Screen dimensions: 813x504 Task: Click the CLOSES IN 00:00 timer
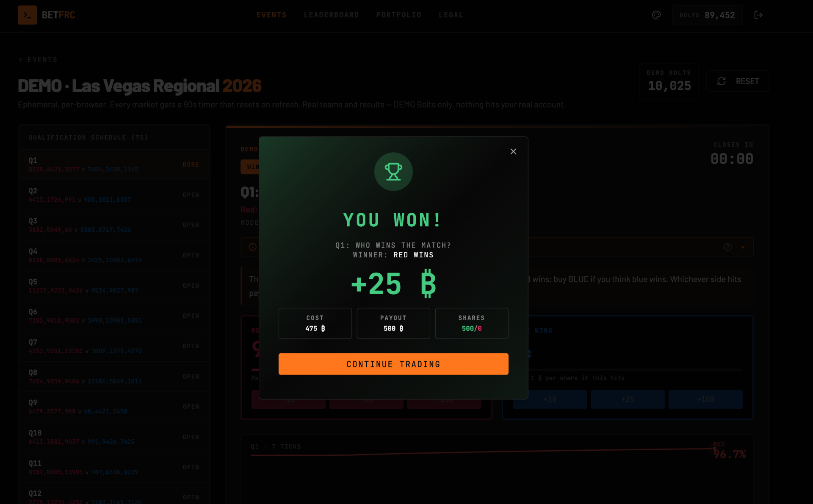point(732,154)
